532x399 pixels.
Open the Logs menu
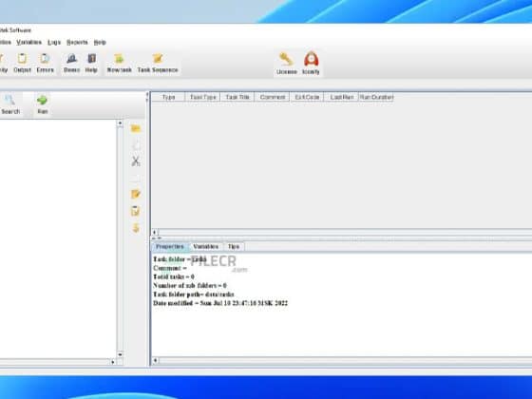[54, 43]
